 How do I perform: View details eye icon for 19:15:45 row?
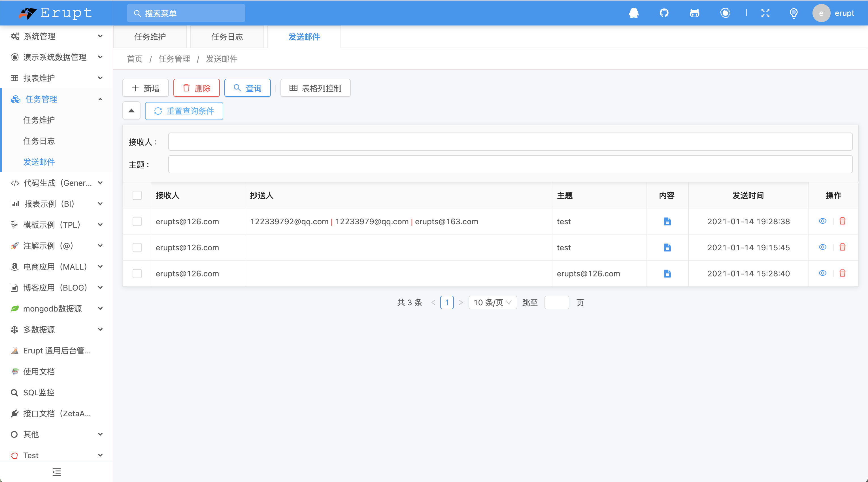click(822, 247)
